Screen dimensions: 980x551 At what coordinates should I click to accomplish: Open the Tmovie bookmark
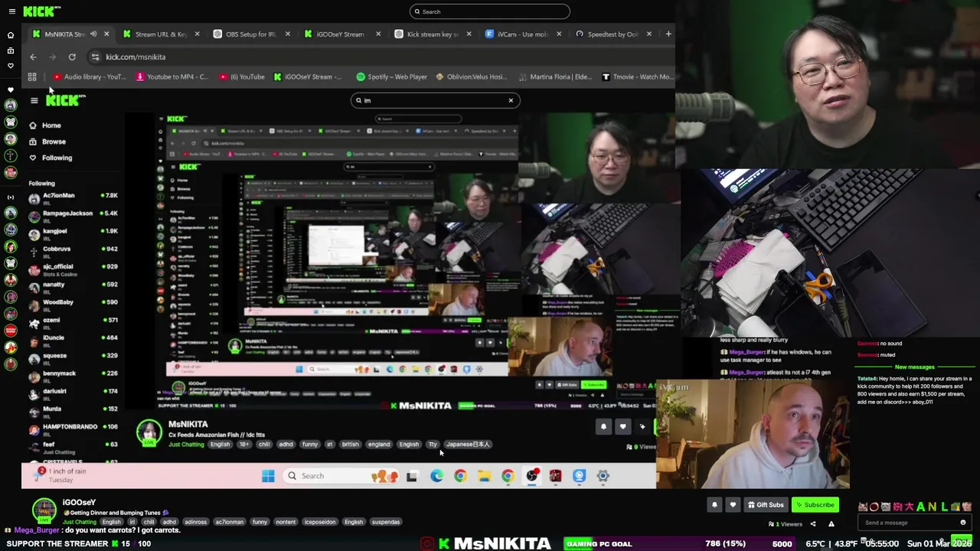637,77
